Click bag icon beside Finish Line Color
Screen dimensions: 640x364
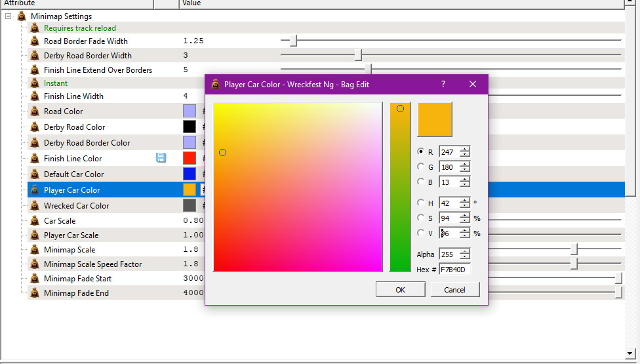(x=35, y=158)
